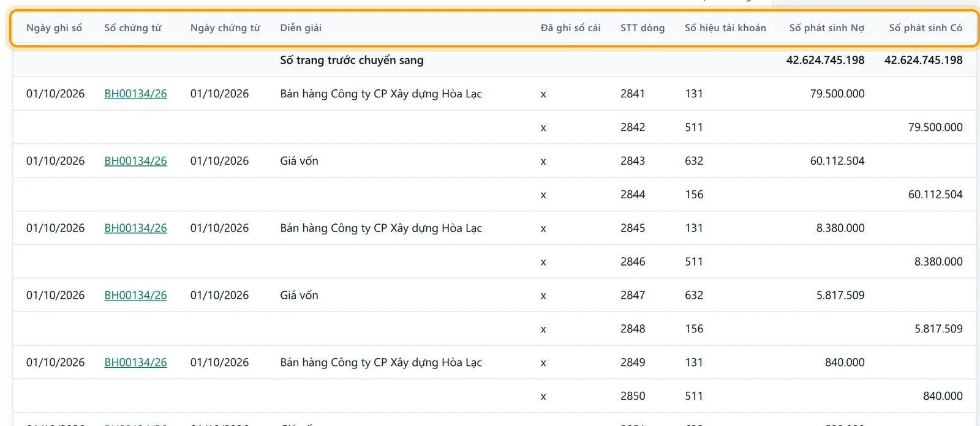This screenshot has width=980, height=426.
Task: Open BH00134/26 link on line 2849
Action: pyautogui.click(x=135, y=363)
